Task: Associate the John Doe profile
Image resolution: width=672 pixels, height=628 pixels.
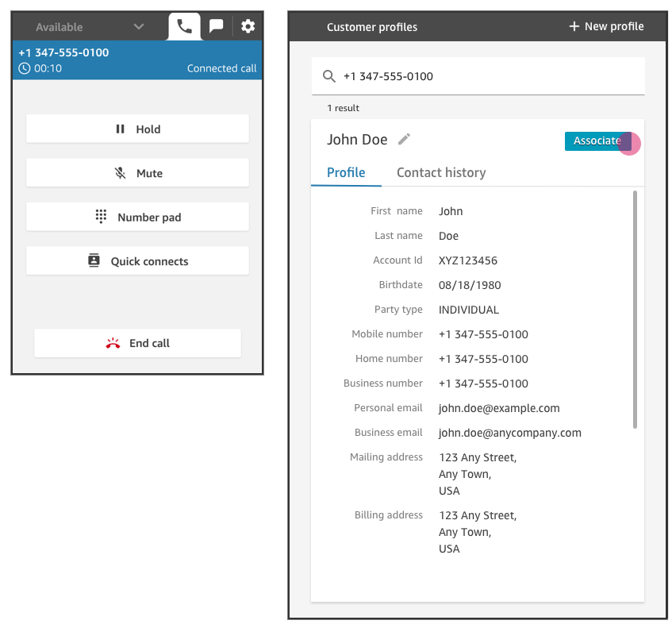Action: point(597,141)
